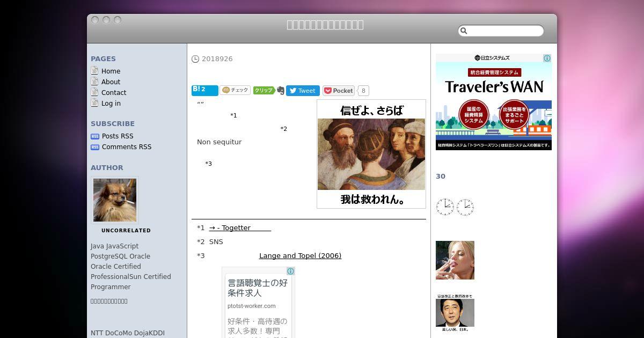Click the mixi check button
This screenshot has height=338, width=644.
235,90
